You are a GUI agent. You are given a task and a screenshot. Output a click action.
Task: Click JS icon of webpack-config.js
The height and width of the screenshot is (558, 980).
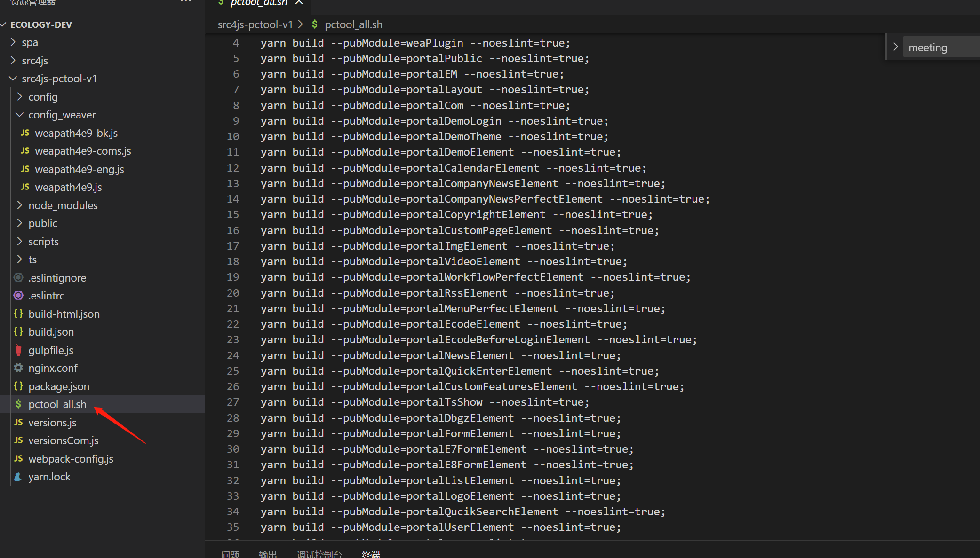point(18,459)
